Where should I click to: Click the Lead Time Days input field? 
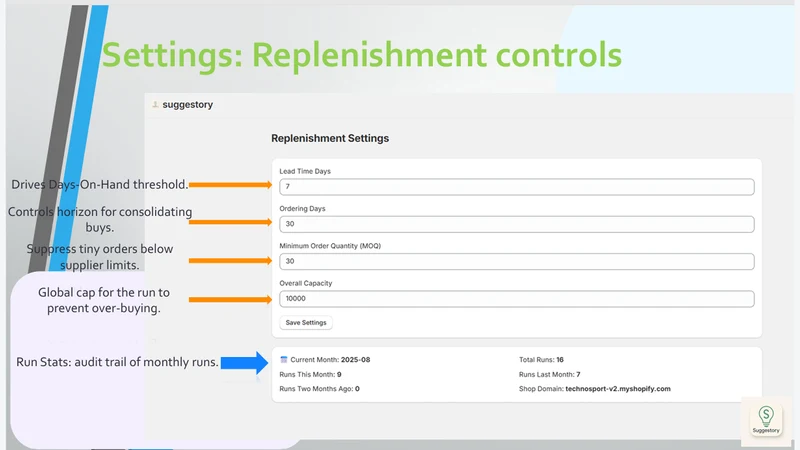pos(516,187)
